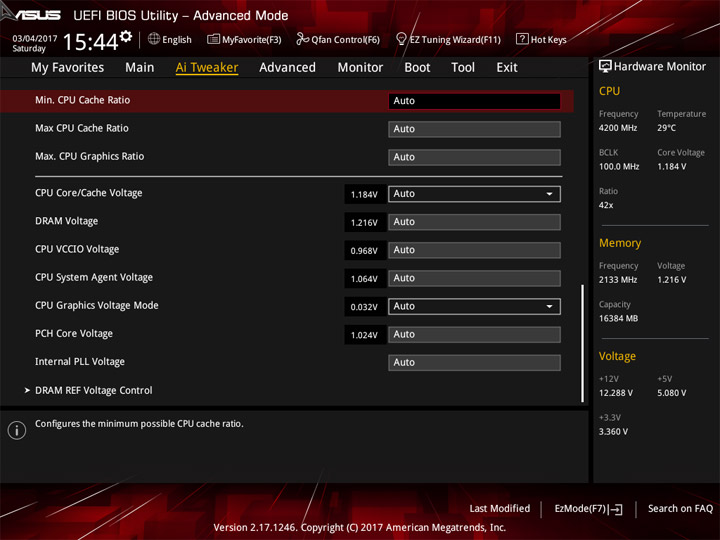
Task: Click the MyFavorite list icon
Action: click(x=213, y=39)
